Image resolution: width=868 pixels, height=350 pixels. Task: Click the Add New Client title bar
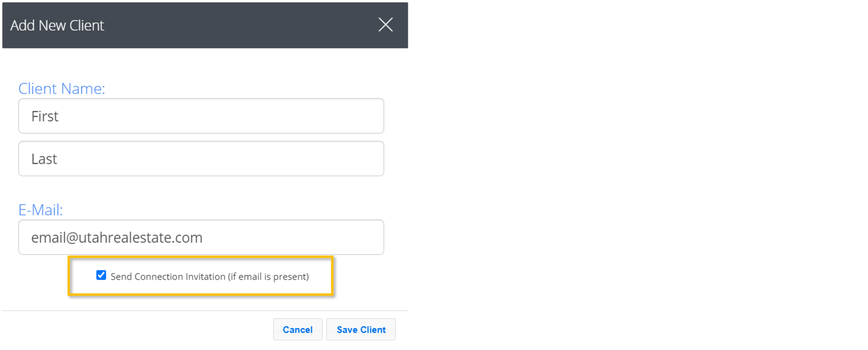coord(195,25)
